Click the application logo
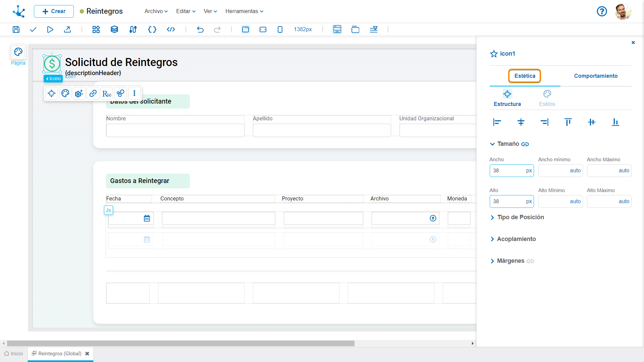Screen dimensions: 644x362 (x=19, y=11)
